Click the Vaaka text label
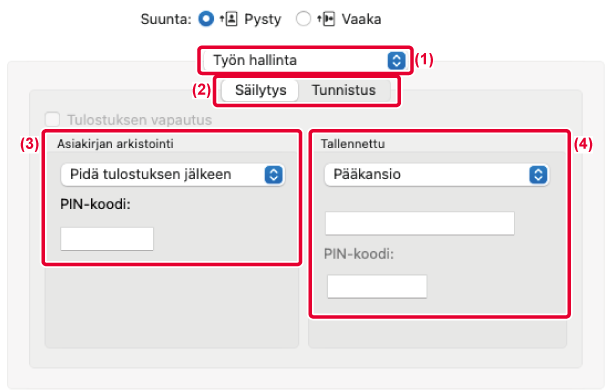Viewport: 608px width, 392px height. 361,19
